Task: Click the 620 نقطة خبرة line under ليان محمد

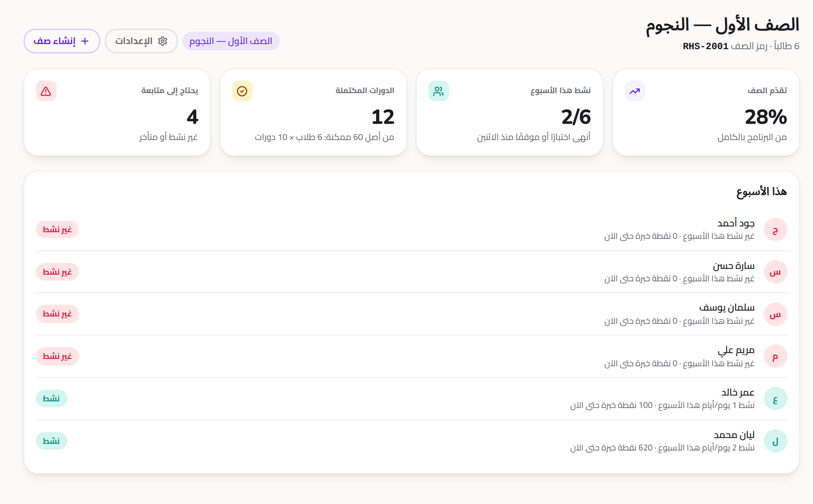Action: click(662, 448)
